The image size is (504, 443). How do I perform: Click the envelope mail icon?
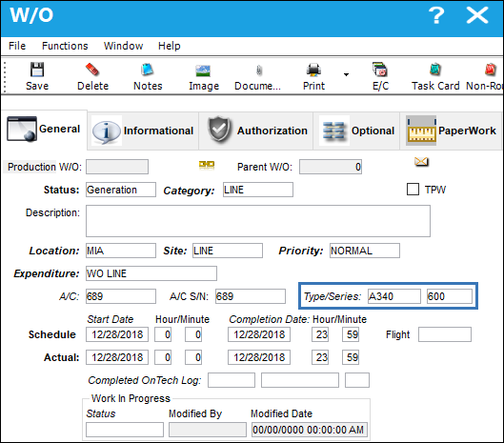pos(421,162)
